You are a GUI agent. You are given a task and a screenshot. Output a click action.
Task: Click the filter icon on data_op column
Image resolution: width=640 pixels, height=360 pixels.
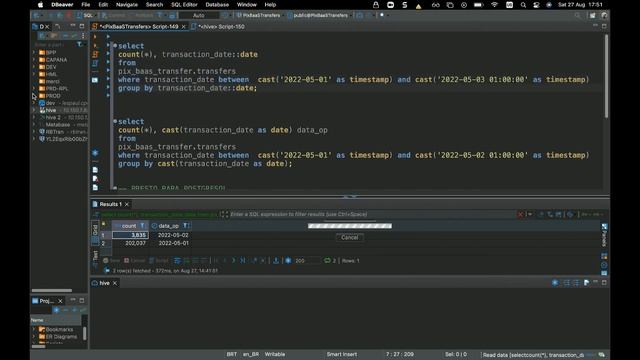pos(186,226)
